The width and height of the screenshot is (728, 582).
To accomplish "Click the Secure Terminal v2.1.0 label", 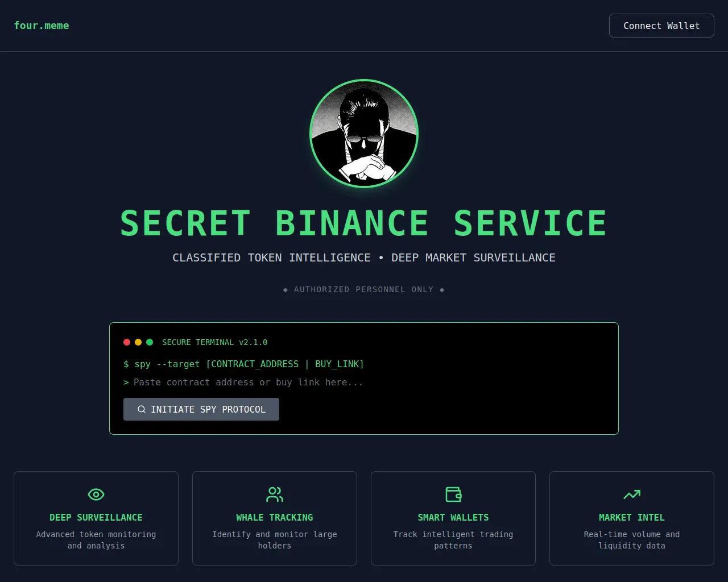I will 214,342.
